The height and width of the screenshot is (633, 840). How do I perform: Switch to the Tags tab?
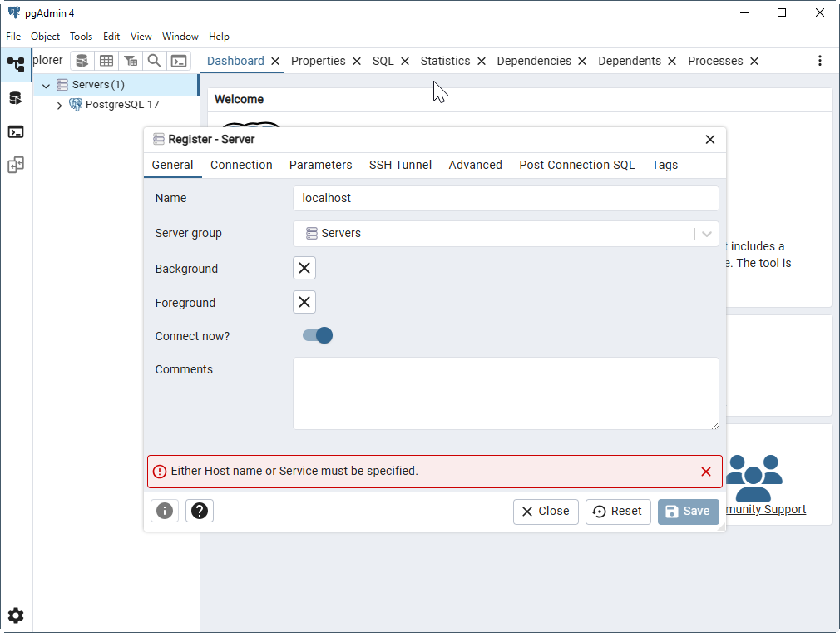[665, 165]
